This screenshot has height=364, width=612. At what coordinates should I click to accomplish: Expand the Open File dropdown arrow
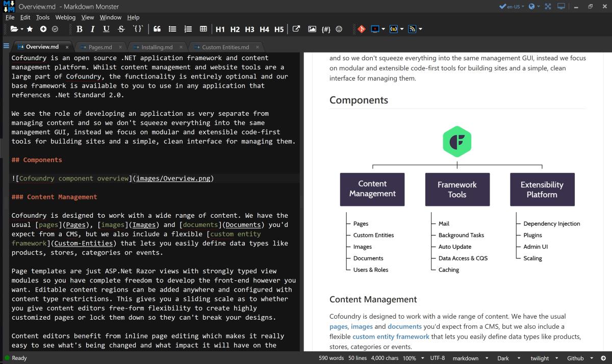(22, 29)
